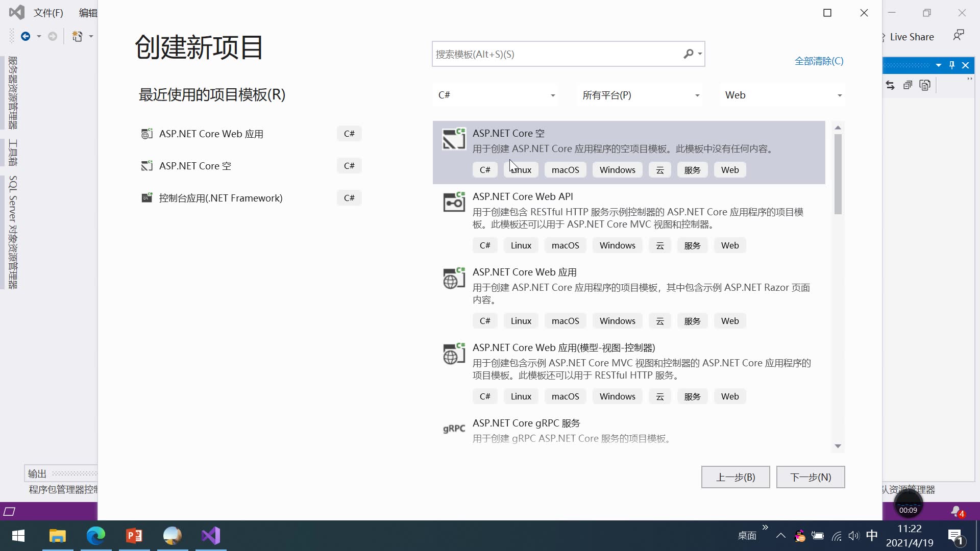
Task: Click the notification bell in status bar
Action: (x=957, y=511)
